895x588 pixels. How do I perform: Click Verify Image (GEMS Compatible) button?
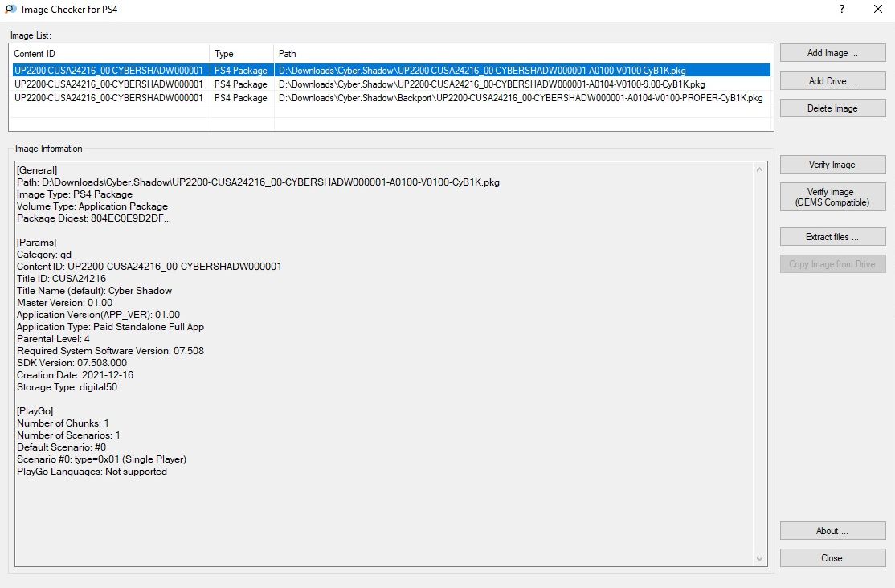click(832, 197)
